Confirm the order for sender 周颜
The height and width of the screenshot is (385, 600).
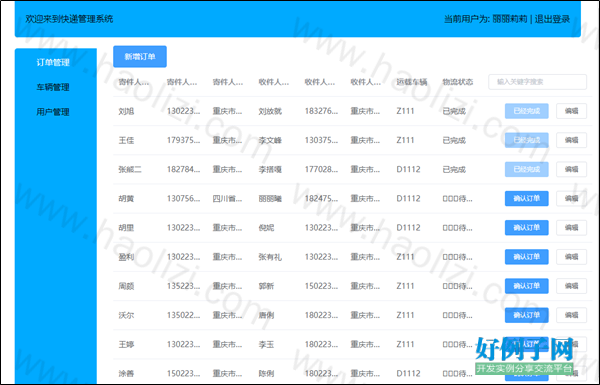coord(527,286)
